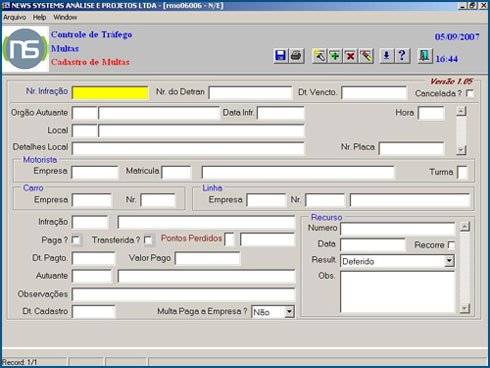
Task: Click the wide field right of Pontos Perdidos
Action: pyautogui.click(x=267, y=240)
